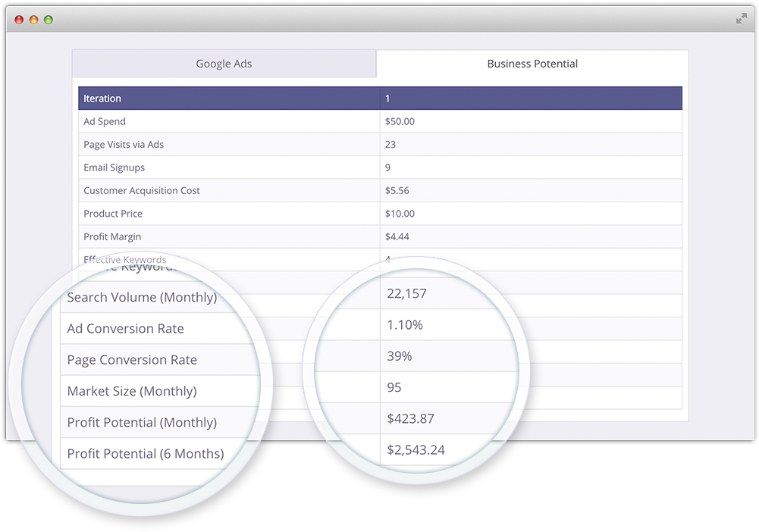Click the yellow minimize window button

(x=34, y=20)
